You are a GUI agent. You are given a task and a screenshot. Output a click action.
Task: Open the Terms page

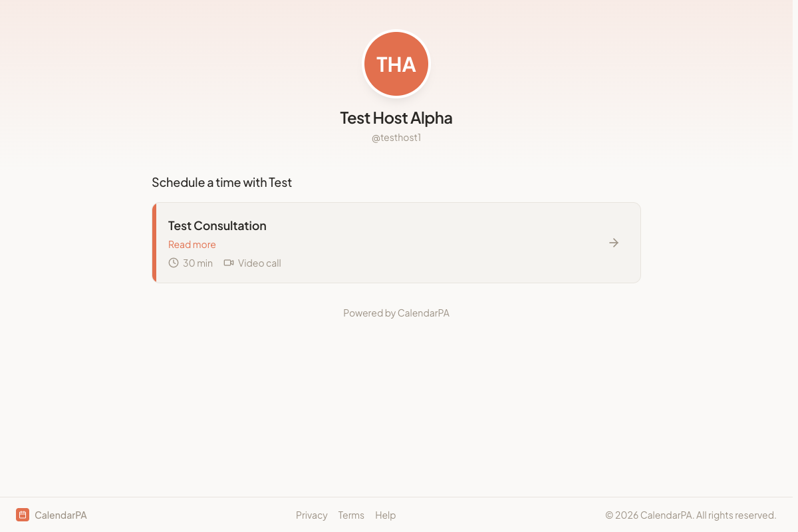tap(351, 515)
